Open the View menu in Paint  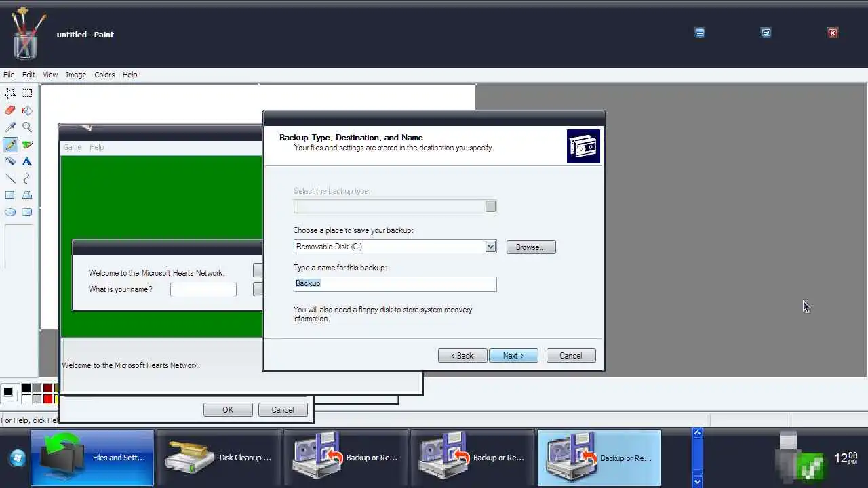(50, 75)
